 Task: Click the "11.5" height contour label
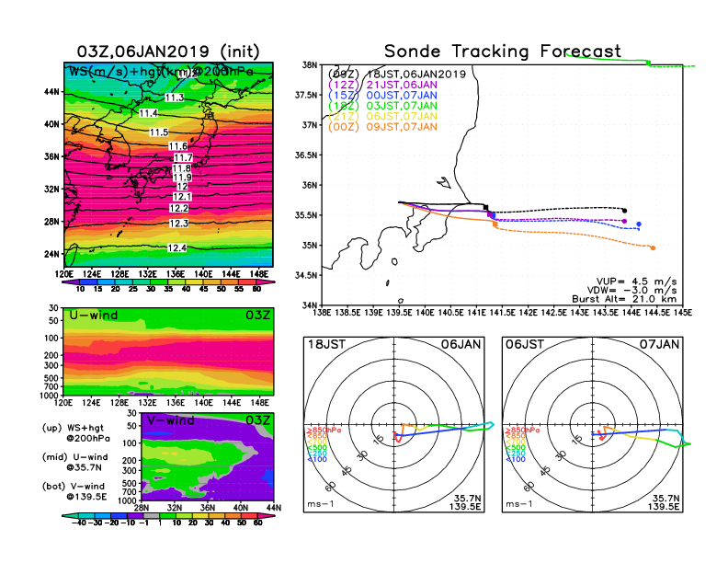click(159, 132)
